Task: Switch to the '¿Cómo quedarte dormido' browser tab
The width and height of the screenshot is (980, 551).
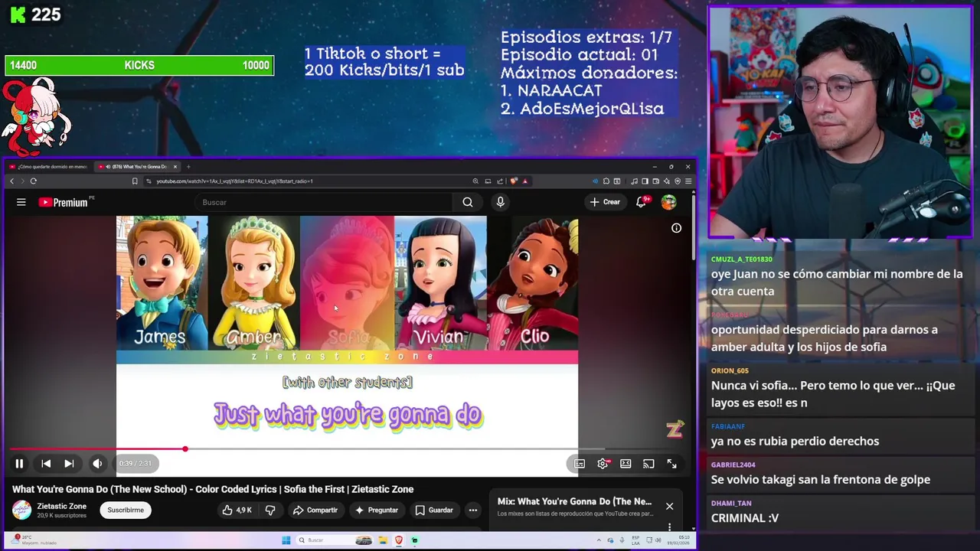Action: (x=49, y=166)
